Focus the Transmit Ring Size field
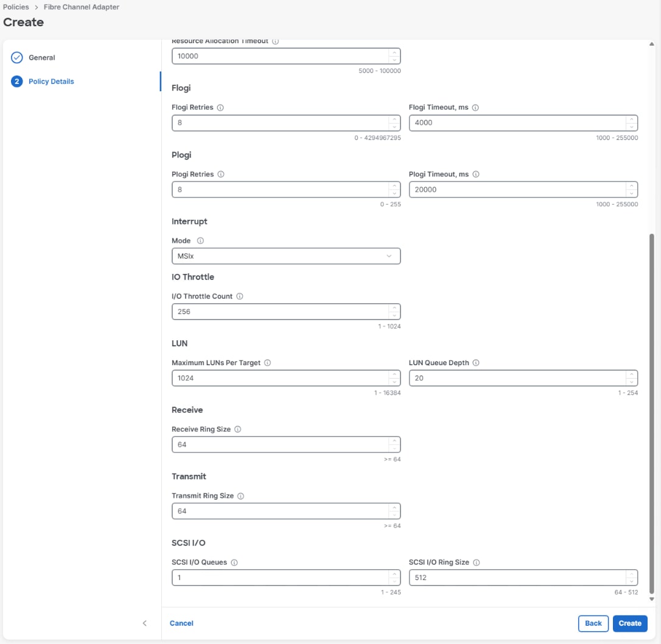Screen dimensions: 661x644 tap(286, 511)
